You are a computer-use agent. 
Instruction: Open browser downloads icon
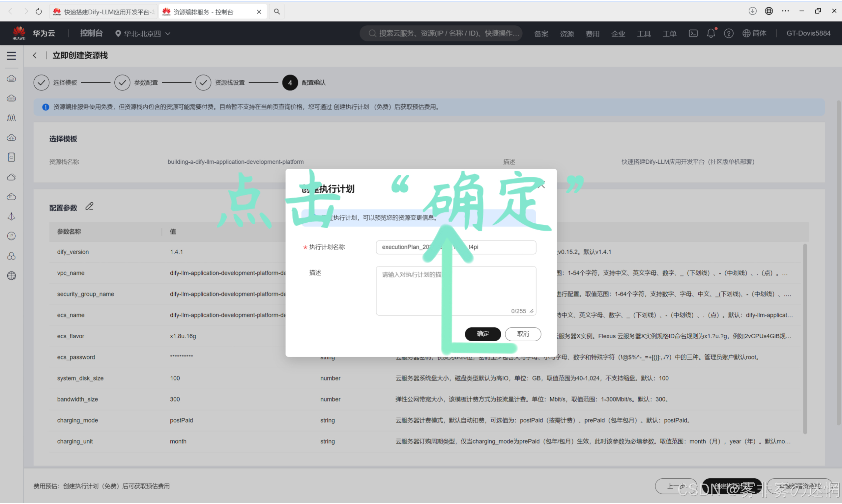pos(752,11)
